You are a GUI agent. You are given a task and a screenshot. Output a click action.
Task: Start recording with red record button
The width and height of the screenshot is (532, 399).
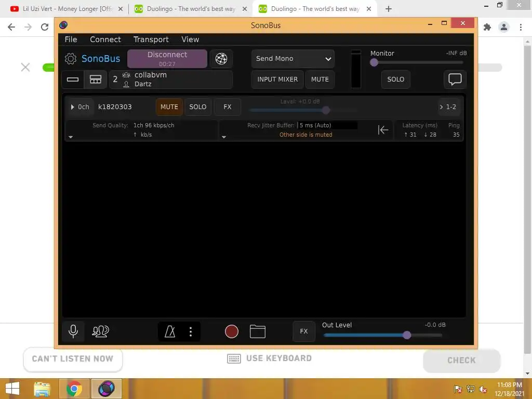click(232, 331)
